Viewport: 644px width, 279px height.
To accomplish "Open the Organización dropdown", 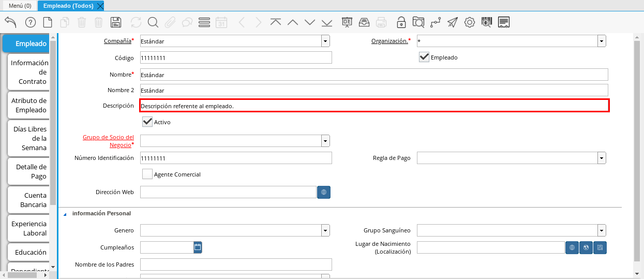I will click(602, 41).
